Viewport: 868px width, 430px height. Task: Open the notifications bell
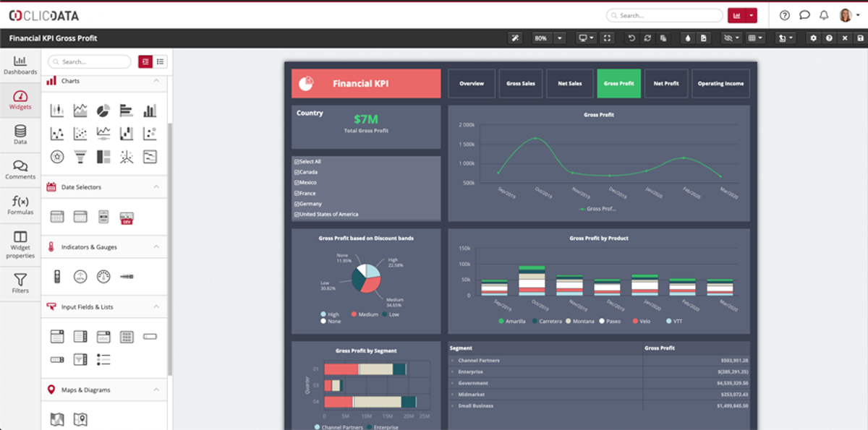824,15
